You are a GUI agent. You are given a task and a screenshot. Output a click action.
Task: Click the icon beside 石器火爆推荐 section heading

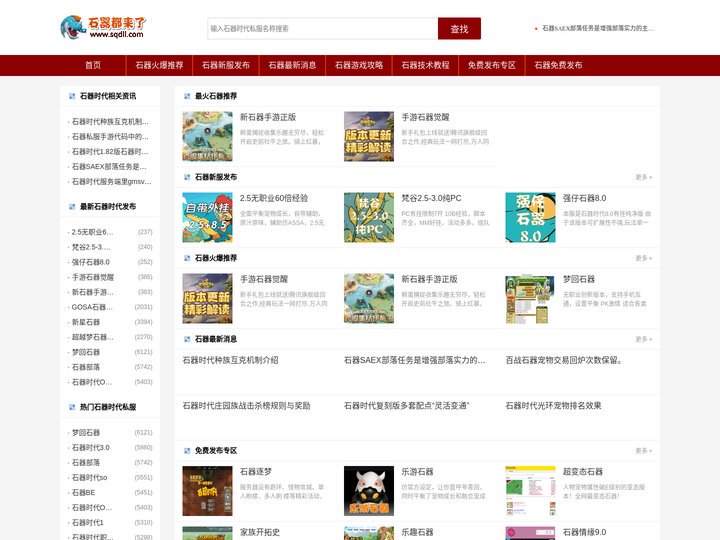click(x=187, y=258)
